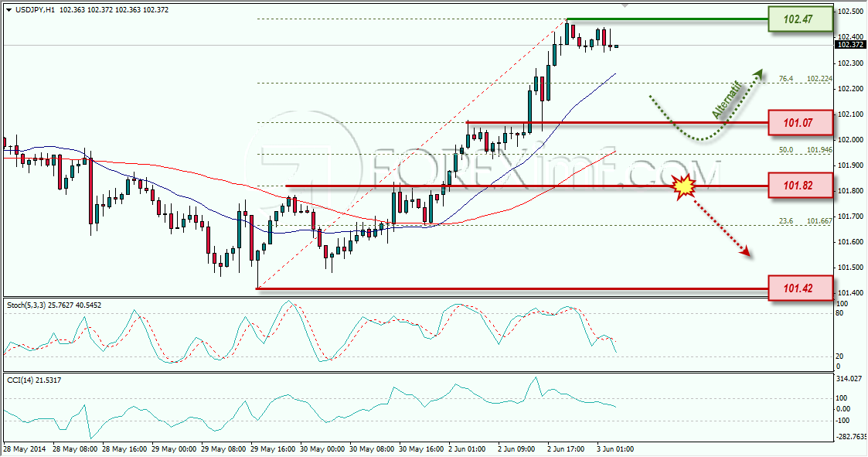
Task: Click the Fibonacci 50.0 level text 101.946
Action: [x=819, y=149]
